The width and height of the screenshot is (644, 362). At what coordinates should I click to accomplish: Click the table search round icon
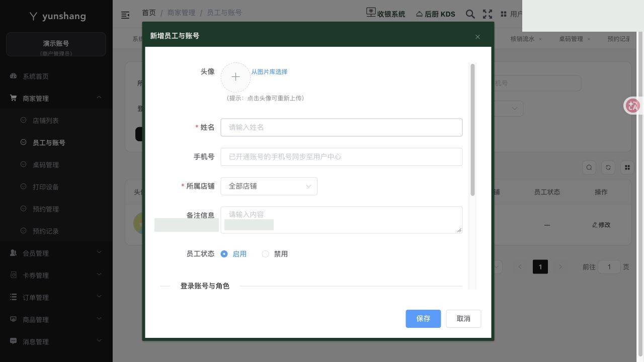[589, 167]
